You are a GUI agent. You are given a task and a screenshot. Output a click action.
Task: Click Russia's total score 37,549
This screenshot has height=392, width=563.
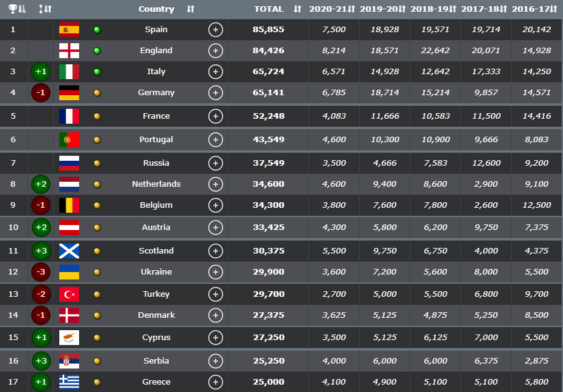pyautogui.click(x=268, y=163)
